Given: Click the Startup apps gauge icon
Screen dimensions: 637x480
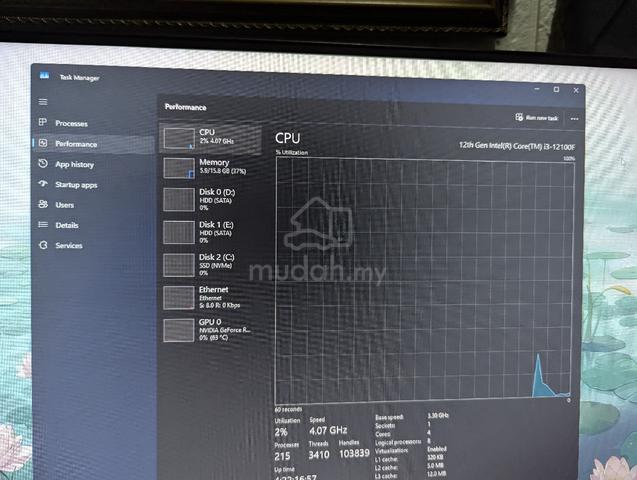Looking at the screenshot, I should 43,184.
